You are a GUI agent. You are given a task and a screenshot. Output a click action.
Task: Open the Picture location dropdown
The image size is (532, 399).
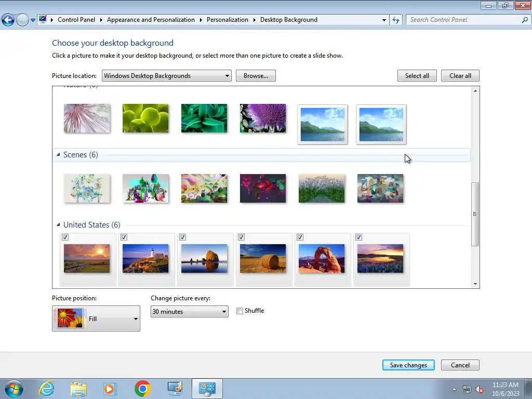tap(167, 76)
